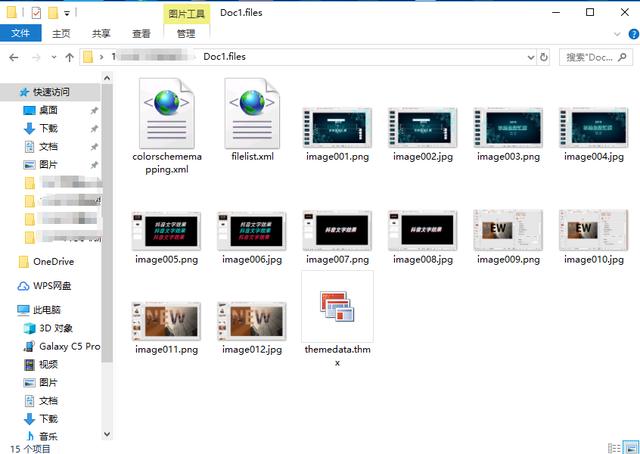Click navigation pane scrollbar up arrow
This screenshot has width=640, height=454.
[107, 78]
